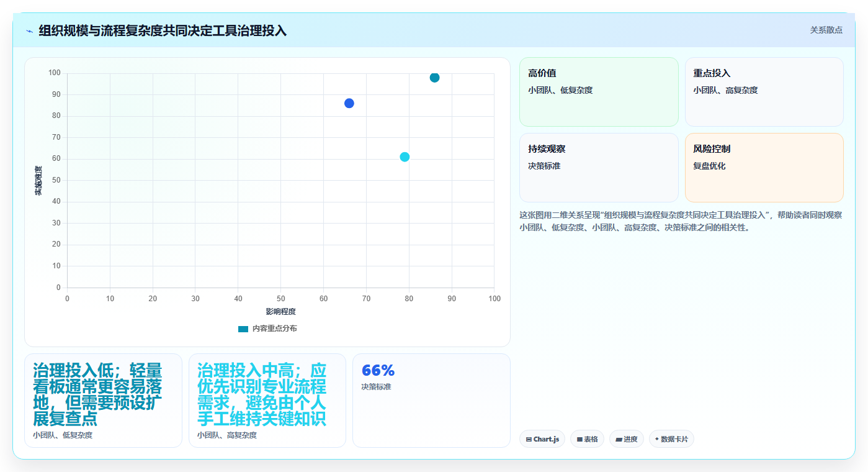Screen dimensions: 868x472
Task: Click 决策标准 text in 持续观察 card
Action: click(x=544, y=166)
